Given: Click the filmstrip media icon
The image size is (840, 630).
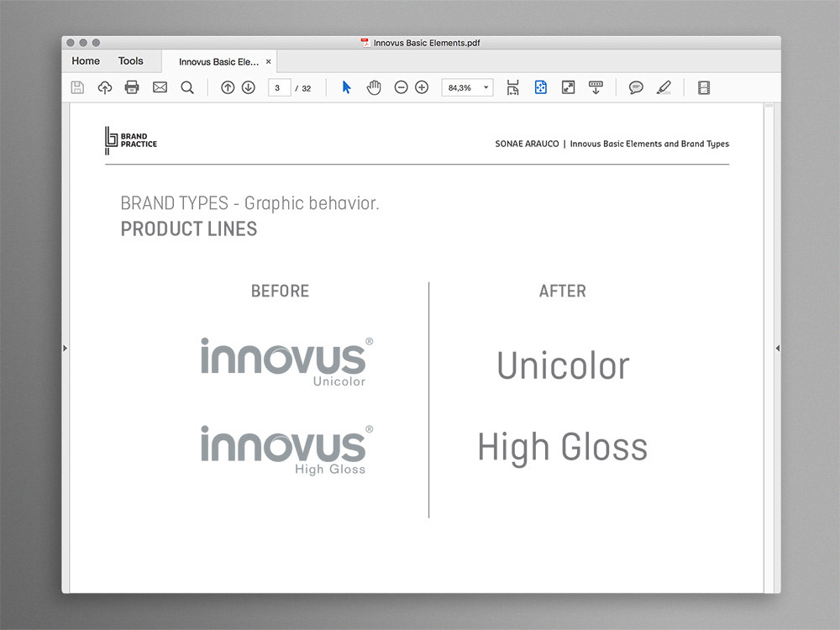Looking at the screenshot, I should [704, 88].
